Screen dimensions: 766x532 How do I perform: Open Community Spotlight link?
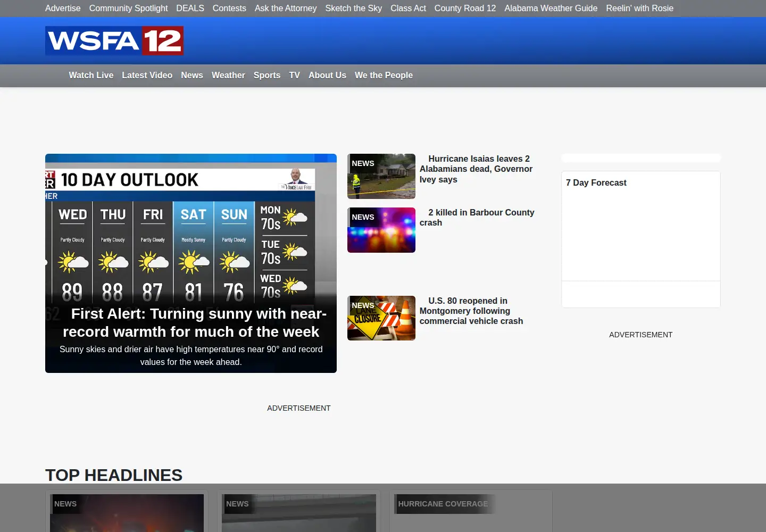(128, 9)
